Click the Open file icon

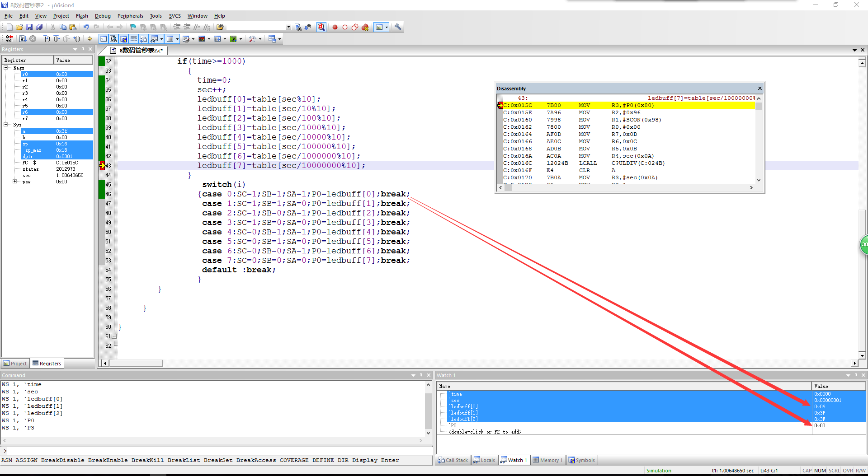pos(19,27)
